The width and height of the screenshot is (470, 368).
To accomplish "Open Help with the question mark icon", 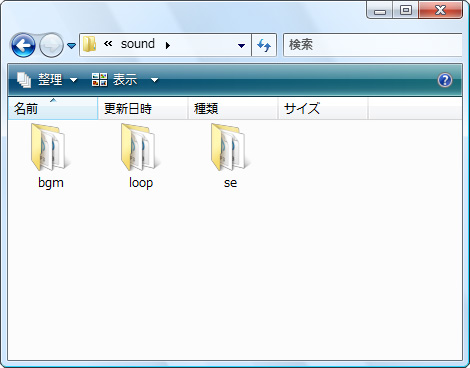I will point(445,80).
